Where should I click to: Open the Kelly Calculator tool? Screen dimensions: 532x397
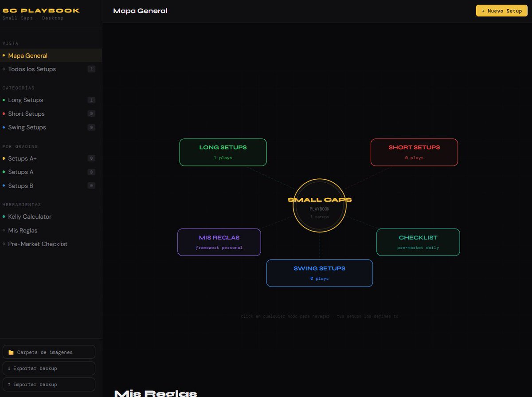(51, 217)
